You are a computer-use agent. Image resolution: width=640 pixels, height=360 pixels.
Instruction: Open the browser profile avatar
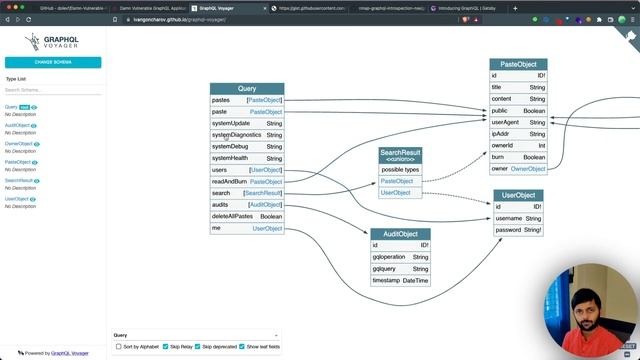coord(622,19)
